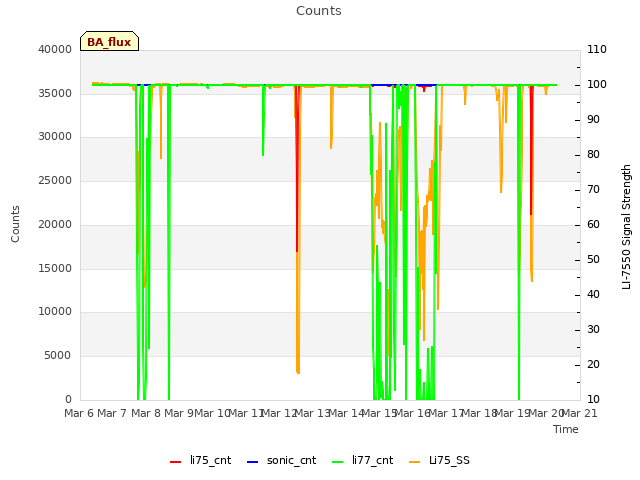Click the orange Li75_SS legend swatch
Viewport: 640px width, 480px height.
pyautogui.click(x=415, y=462)
